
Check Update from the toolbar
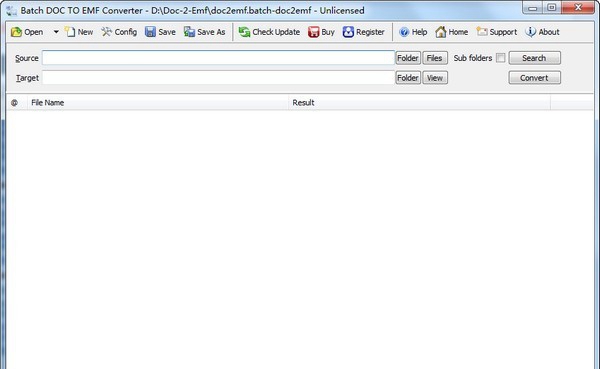point(269,32)
